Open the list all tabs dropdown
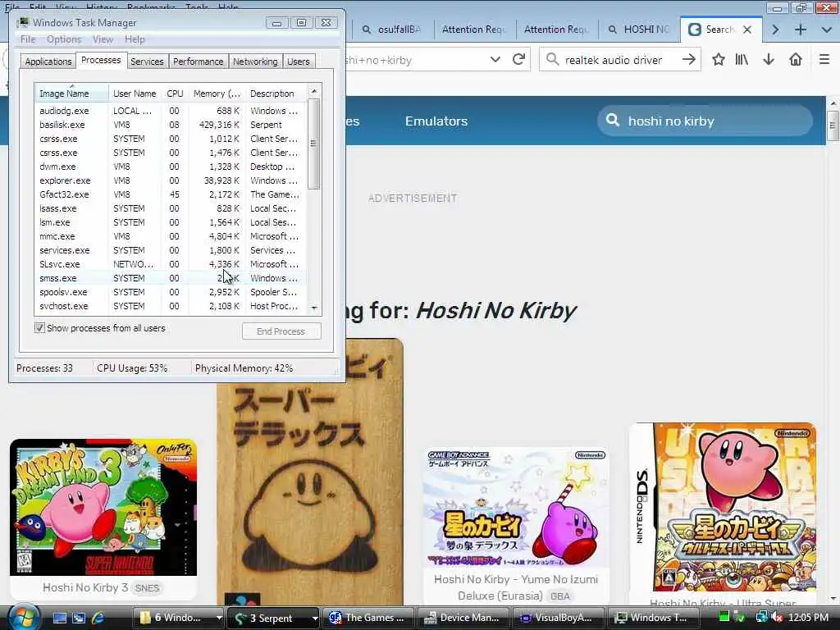Screen dimensions: 840x630 tap(827, 30)
